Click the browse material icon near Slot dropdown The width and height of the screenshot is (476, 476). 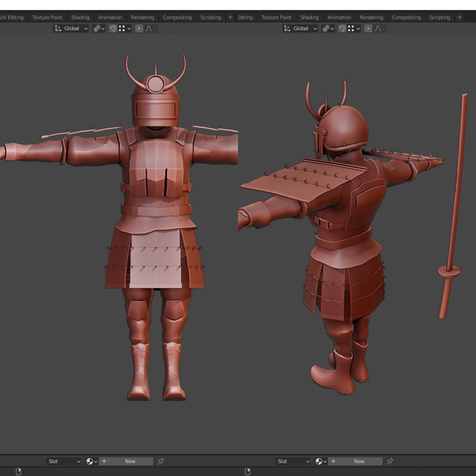pos(90,461)
